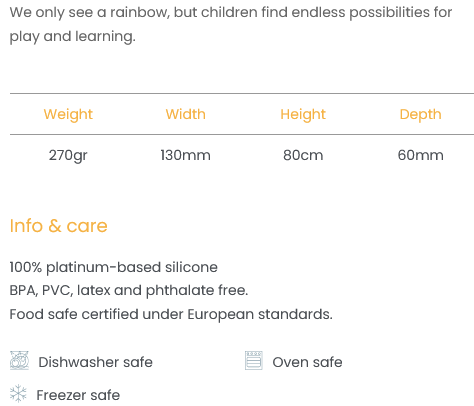Click the freezer safe snowflake icon
Image resolution: width=474 pixels, height=406 pixels.
click(x=18, y=393)
